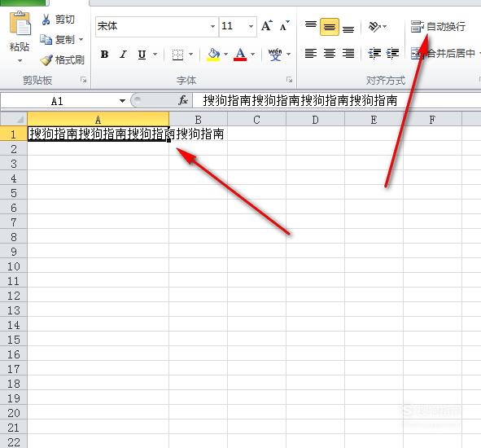Activate the 格式刷 format painter
This screenshot has width=481, height=448.
(x=63, y=60)
